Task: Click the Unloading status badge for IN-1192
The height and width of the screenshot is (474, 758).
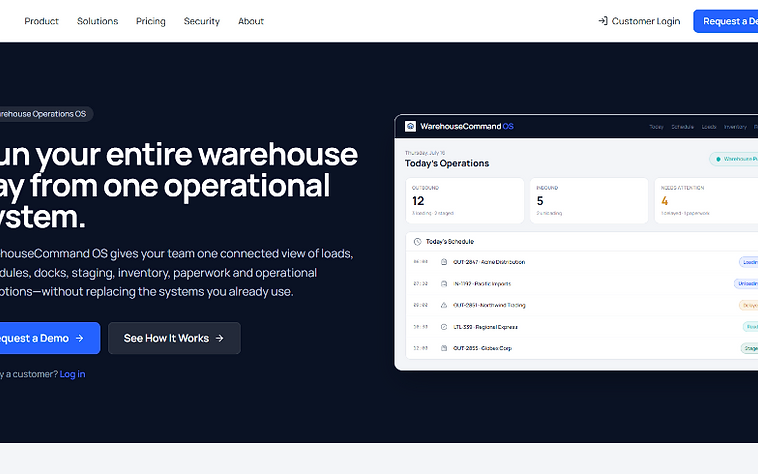Action: 746,284
